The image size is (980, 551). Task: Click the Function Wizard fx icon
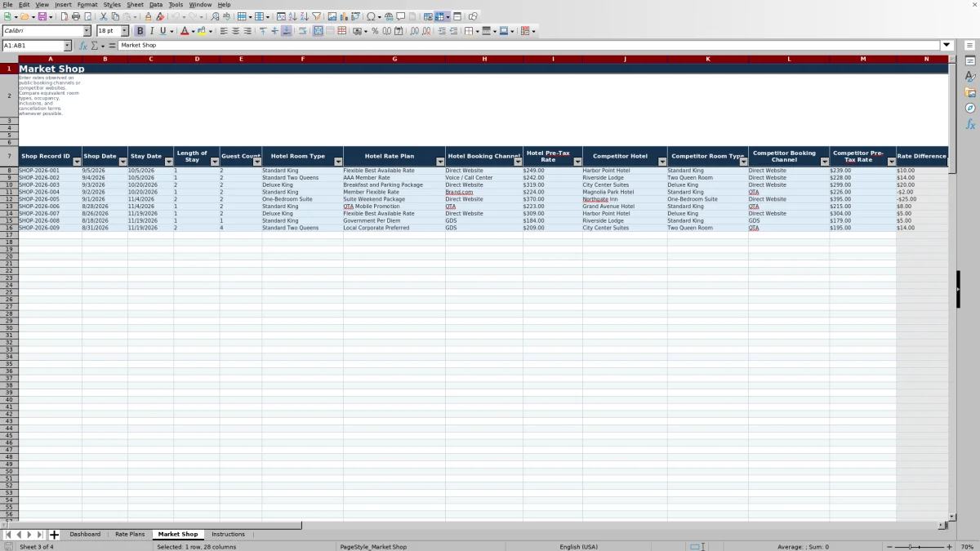pyautogui.click(x=82, y=46)
